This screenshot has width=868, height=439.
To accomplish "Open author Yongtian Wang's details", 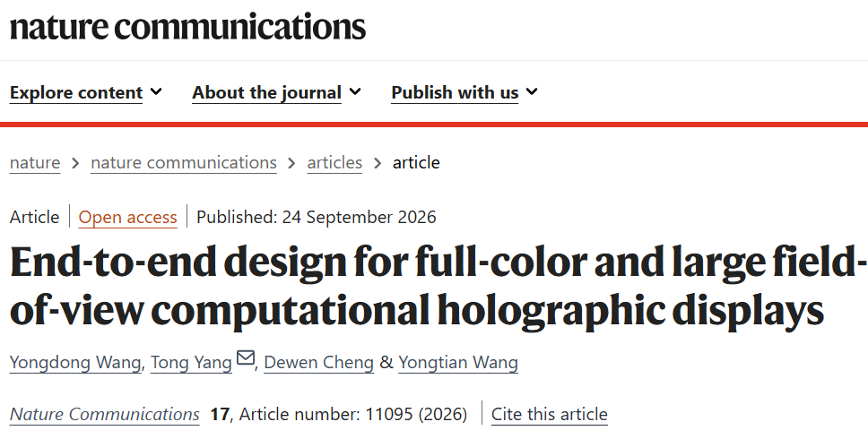I will 458,363.
